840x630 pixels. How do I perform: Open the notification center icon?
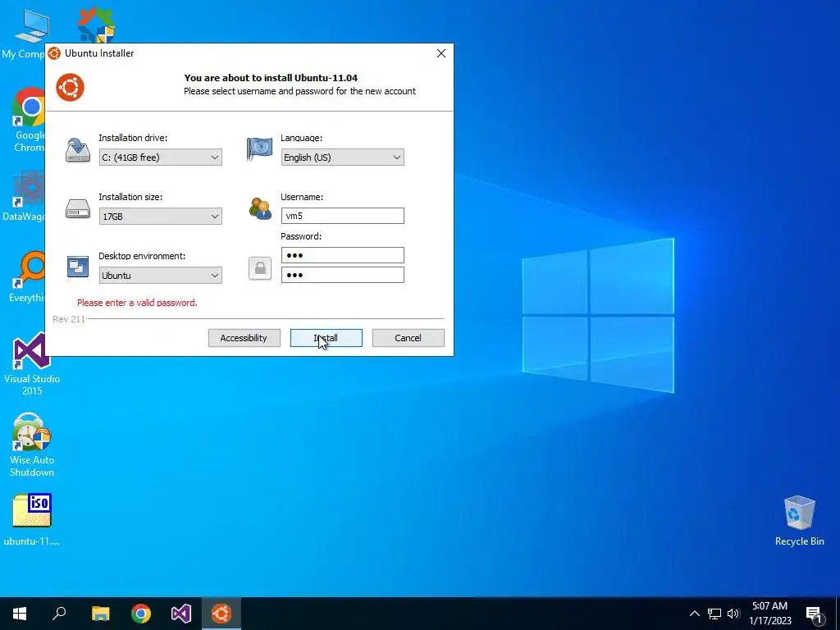coord(814,614)
